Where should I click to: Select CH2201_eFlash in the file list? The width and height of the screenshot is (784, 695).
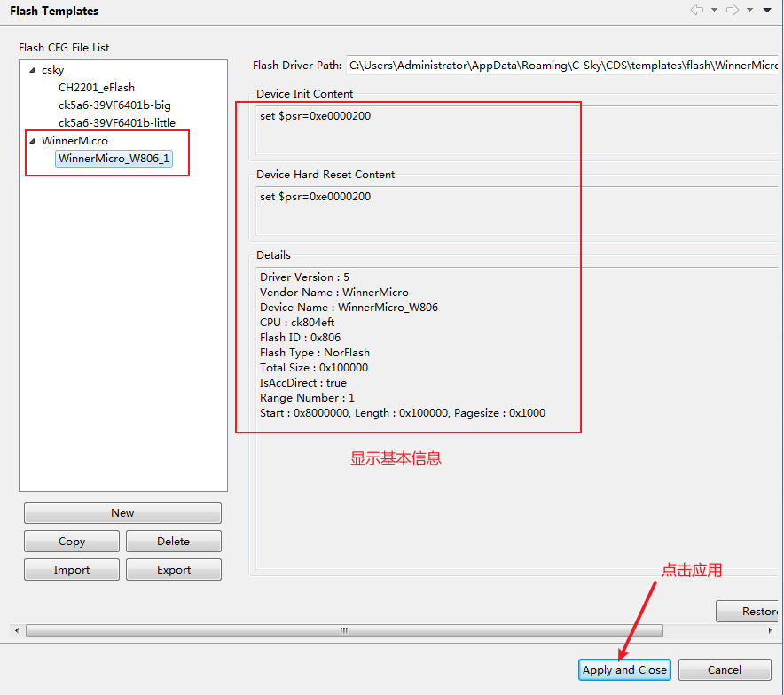[97, 88]
